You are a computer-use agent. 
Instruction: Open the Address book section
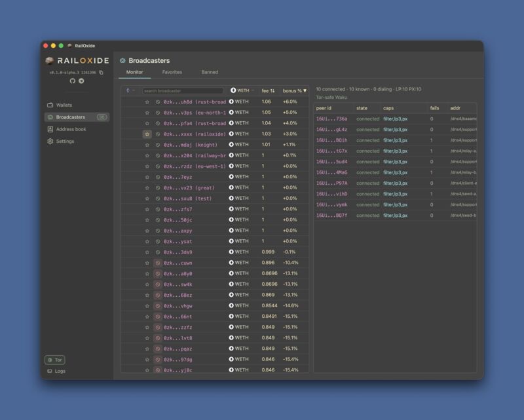tap(77, 129)
